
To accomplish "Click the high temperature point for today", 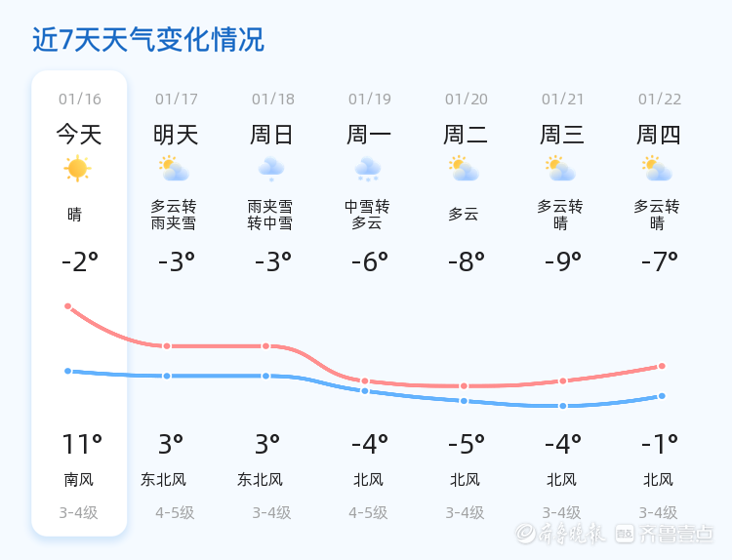I will [68, 306].
